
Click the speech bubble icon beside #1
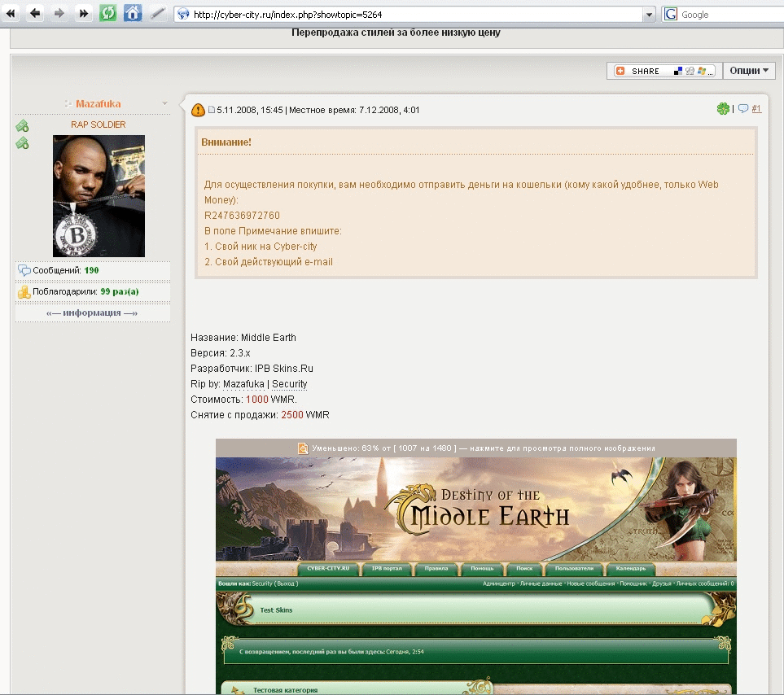pos(742,109)
